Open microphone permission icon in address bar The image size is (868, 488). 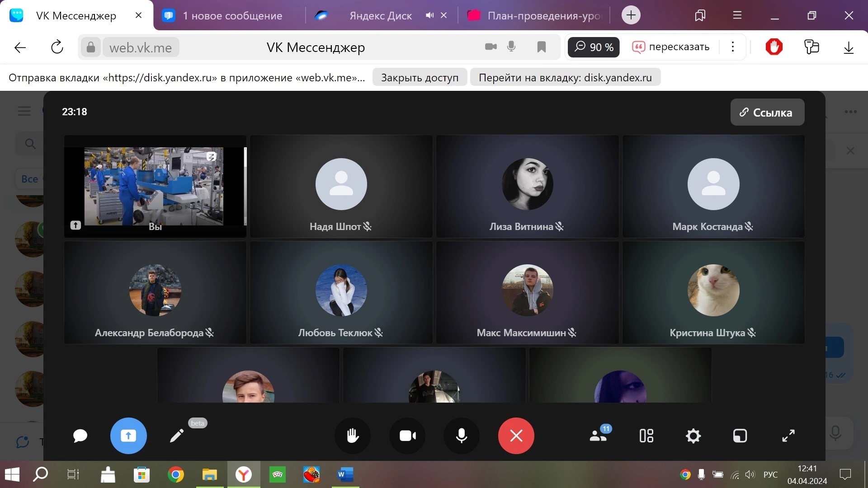(x=511, y=47)
